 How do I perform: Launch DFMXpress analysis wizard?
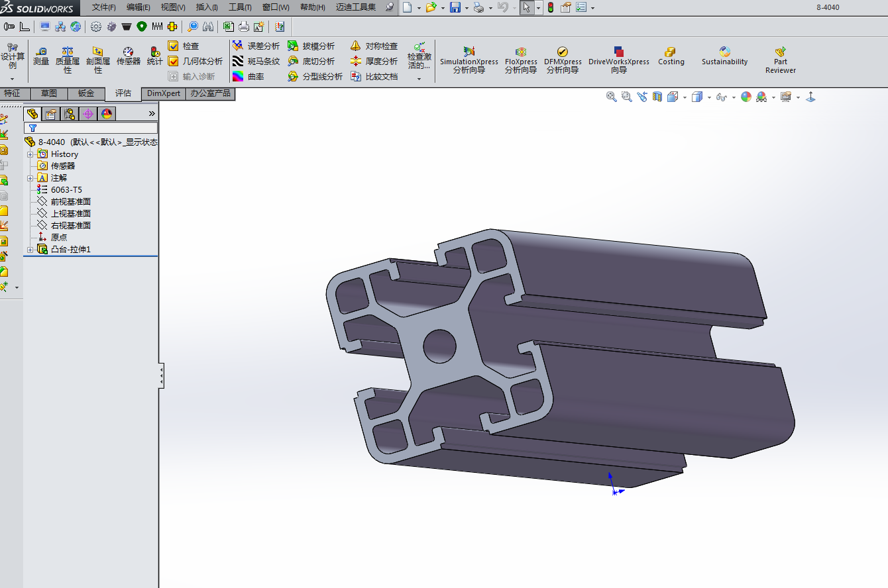click(x=563, y=60)
